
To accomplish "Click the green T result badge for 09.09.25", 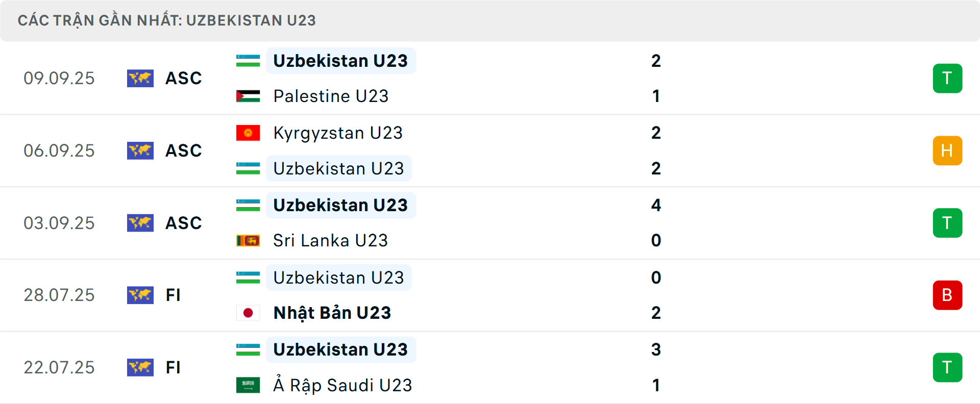I will (947, 79).
